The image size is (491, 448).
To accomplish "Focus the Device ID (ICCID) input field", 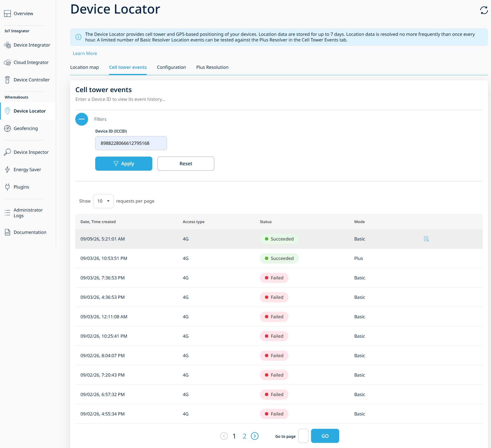I will [131, 143].
